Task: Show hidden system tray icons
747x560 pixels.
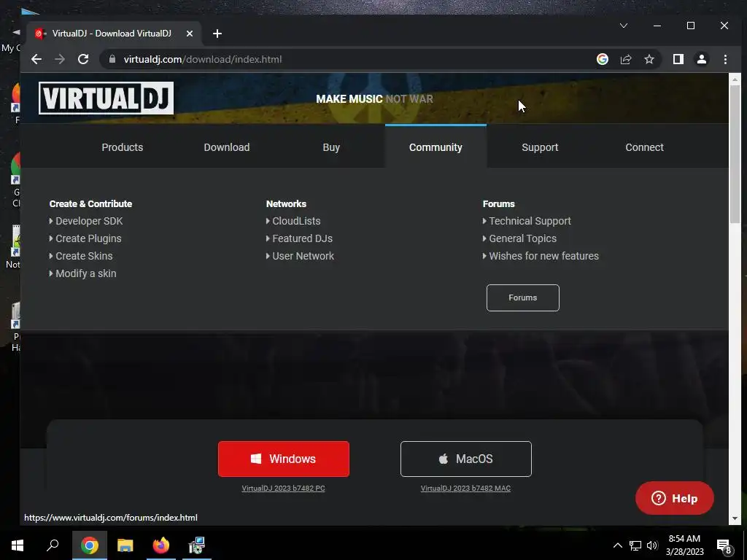Action: tap(617, 545)
